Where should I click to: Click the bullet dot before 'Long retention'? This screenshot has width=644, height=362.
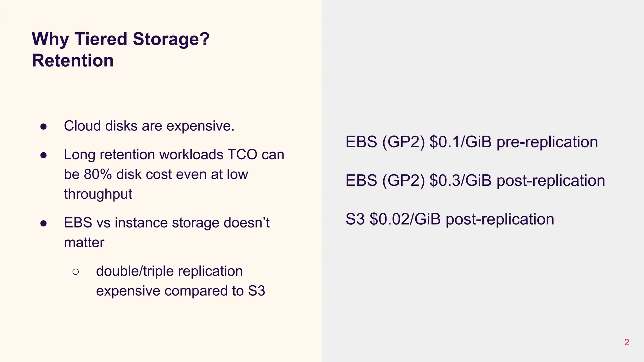pyautogui.click(x=44, y=155)
